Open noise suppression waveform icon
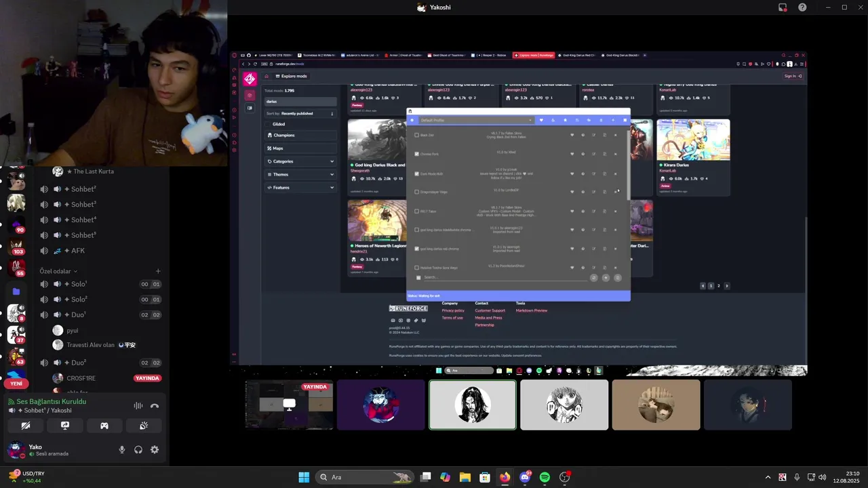The height and width of the screenshot is (488, 868). 138,406
